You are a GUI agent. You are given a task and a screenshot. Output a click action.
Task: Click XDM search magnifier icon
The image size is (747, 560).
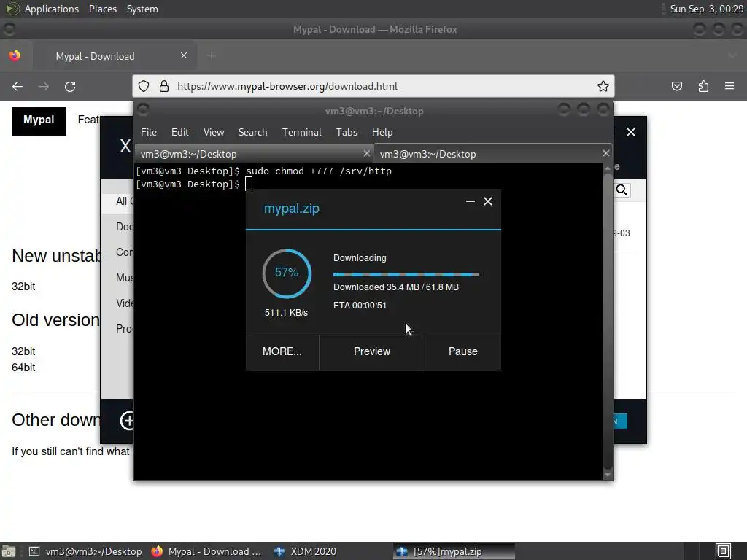click(622, 190)
